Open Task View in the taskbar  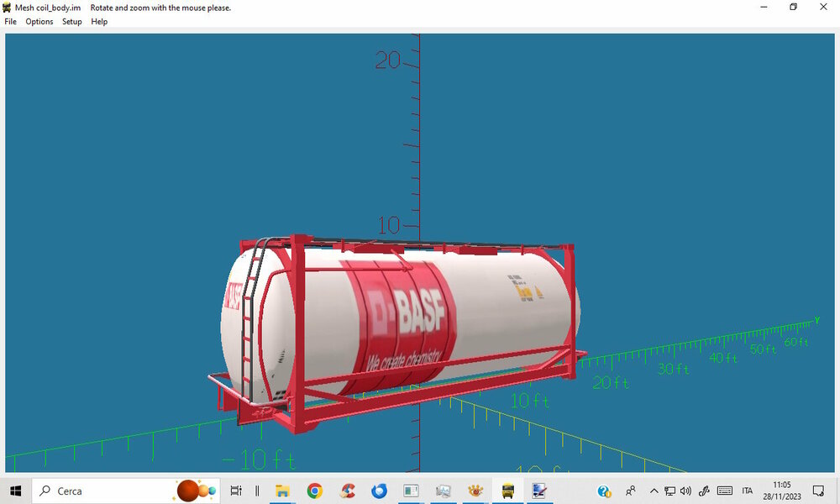click(236, 491)
